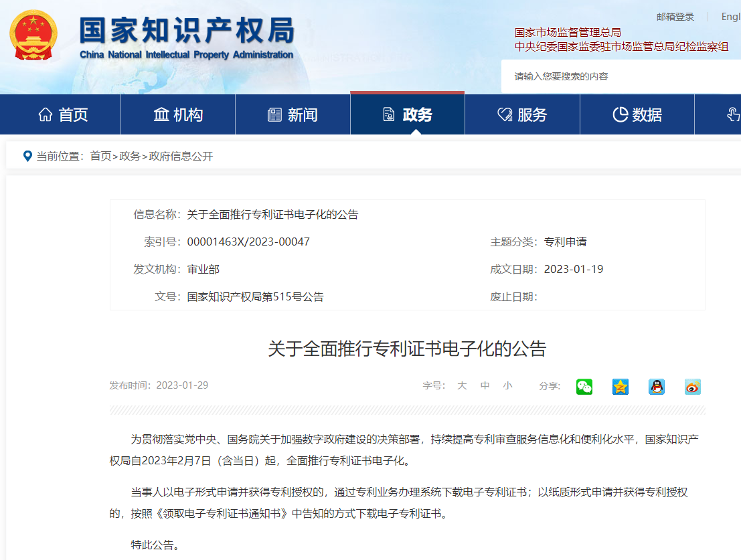Click 政府信息公开 in the breadcrumb
Viewport: 741px width, 560px height.
181,156
